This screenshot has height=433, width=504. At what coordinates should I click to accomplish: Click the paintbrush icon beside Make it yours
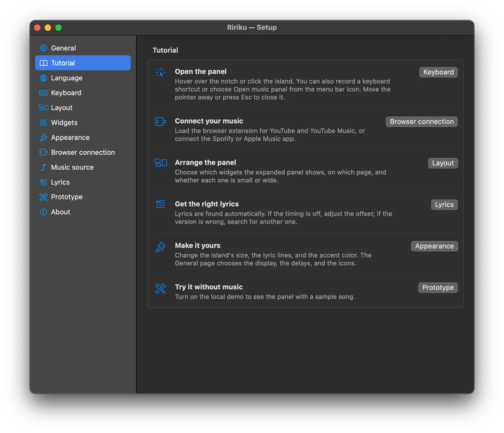point(161,247)
